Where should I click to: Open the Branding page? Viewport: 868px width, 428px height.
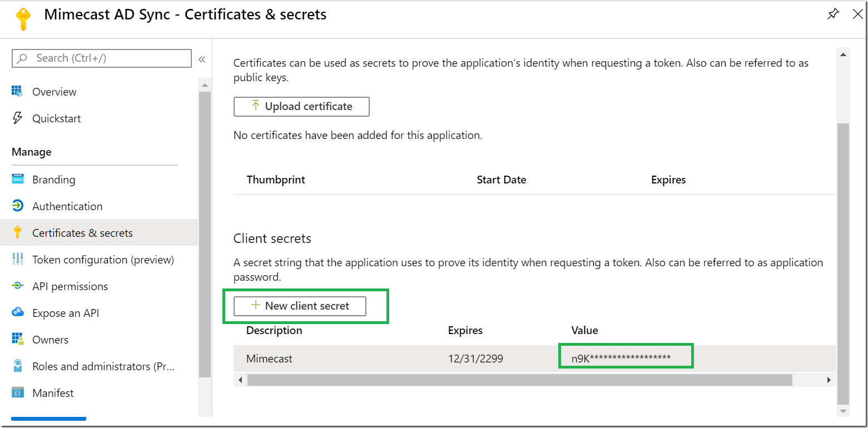pyautogui.click(x=54, y=180)
